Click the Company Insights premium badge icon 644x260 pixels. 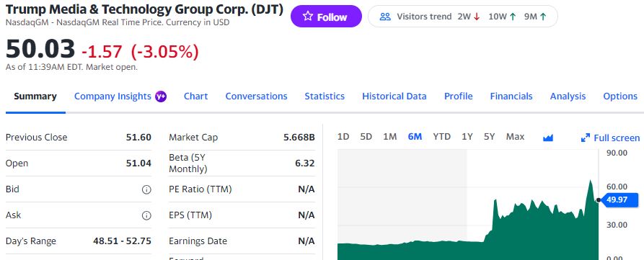[x=161, y=97]
